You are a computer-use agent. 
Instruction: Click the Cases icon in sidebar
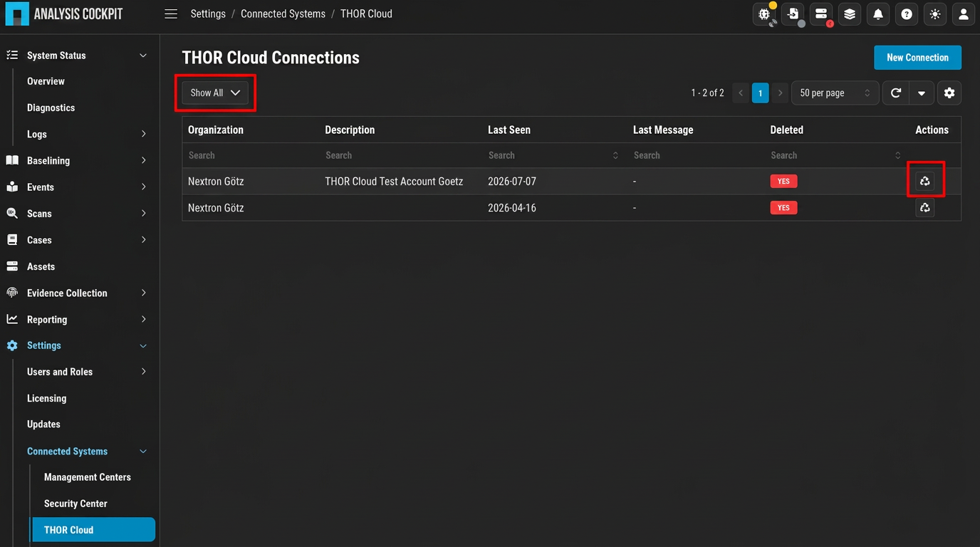click(x=12, y=240)
